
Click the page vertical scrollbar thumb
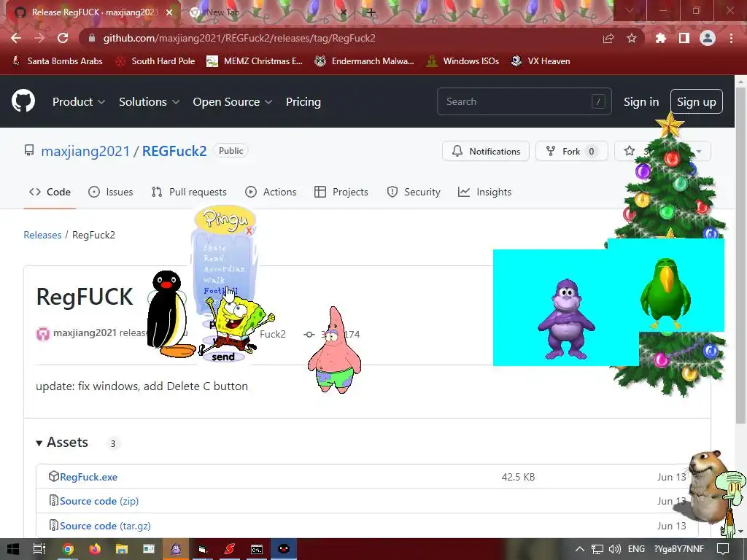pos(740,254)
